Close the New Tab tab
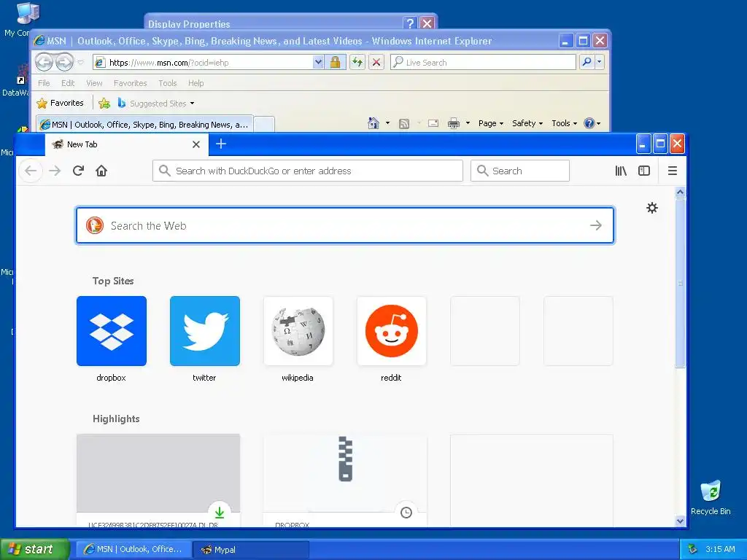 pos(196,144)
